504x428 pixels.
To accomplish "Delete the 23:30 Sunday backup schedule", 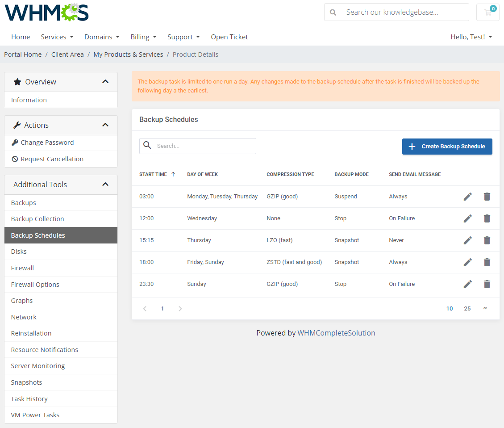I will click(487, 284).
